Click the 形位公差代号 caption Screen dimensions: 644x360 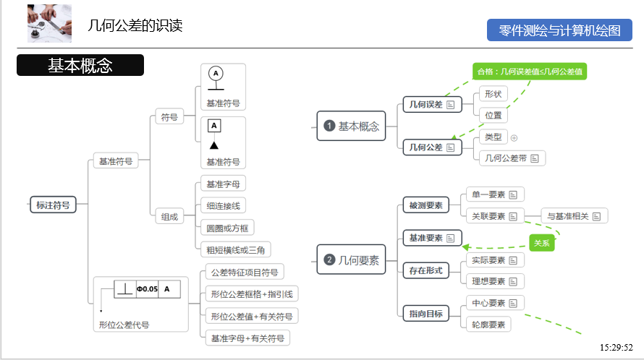pos(124,325)
